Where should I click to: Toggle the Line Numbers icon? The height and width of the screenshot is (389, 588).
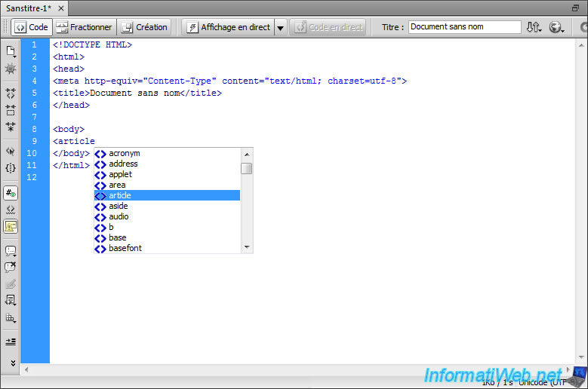coord(11,193)
